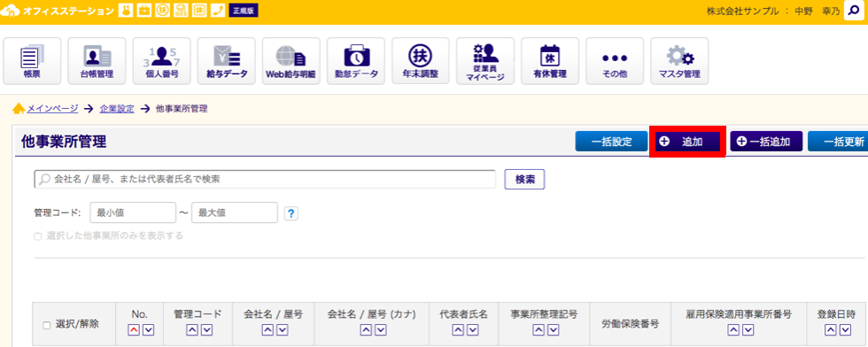Open the search magnifier at top right

(854, 11)
